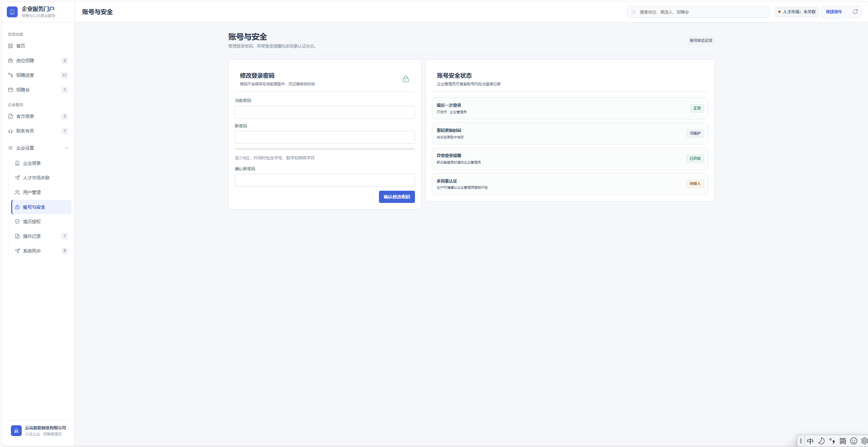Click the 异常登录提醒 已开启 tag
Viewport: 868px width, 447px height.
tap(695, 159)
